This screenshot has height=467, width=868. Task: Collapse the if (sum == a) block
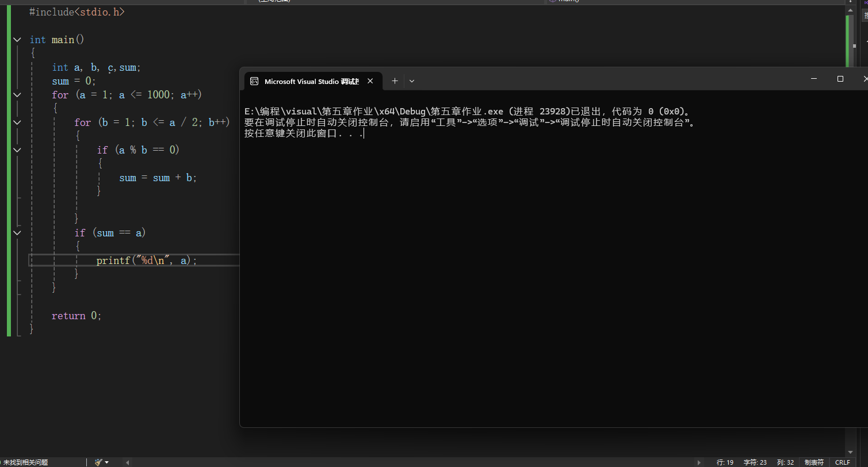click(x=17, y=233)
